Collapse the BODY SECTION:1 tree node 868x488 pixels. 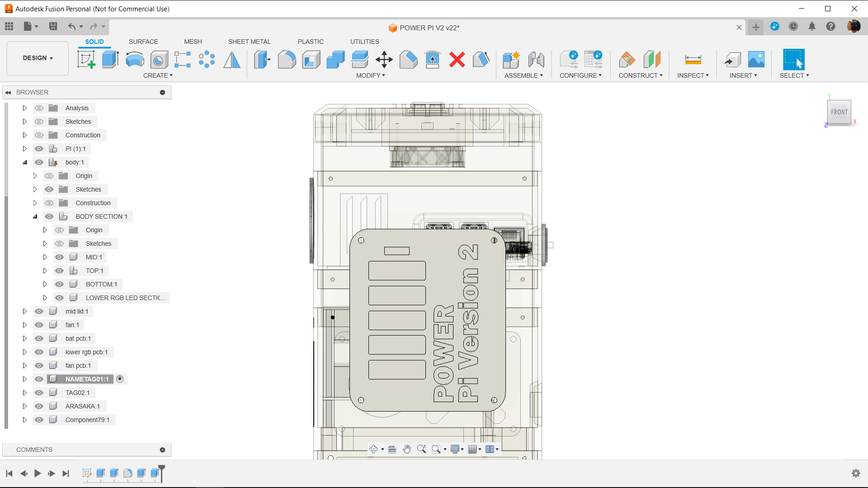coord(35,216)
